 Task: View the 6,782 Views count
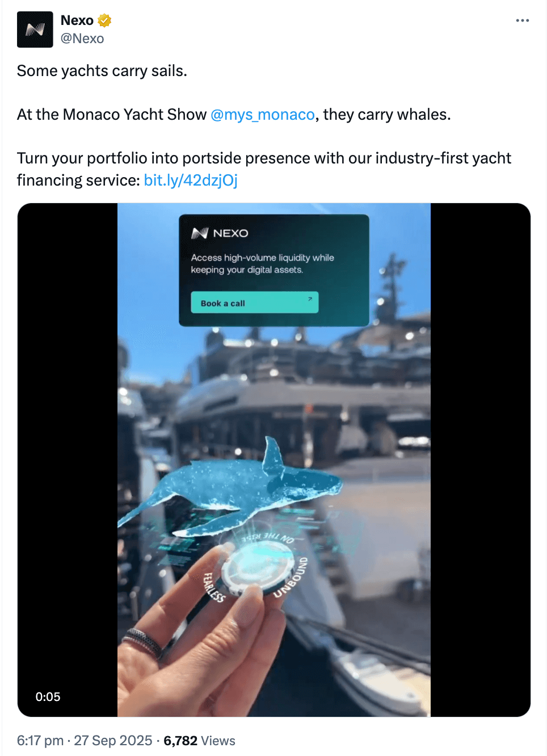(199, 741)
